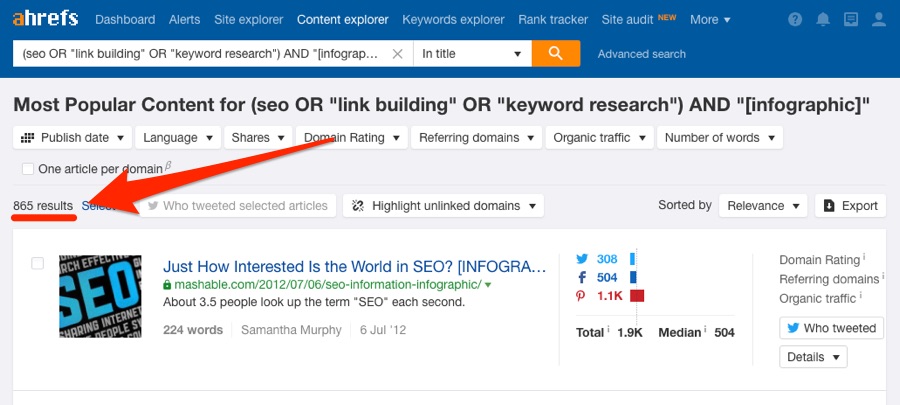Enable One article per domain checkbox
Screen dimensions: 900x405
coord(28,169)
